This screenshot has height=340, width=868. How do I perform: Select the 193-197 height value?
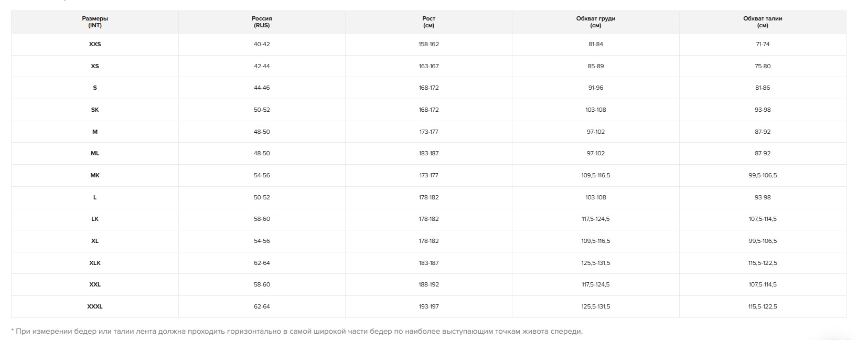pyautogui.click(x=428, y=306)
